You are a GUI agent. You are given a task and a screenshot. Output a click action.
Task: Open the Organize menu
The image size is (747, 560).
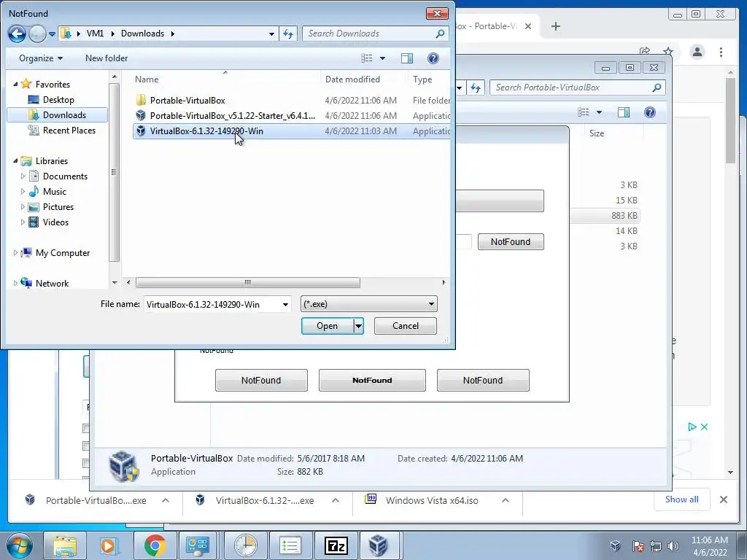point(41,58)
